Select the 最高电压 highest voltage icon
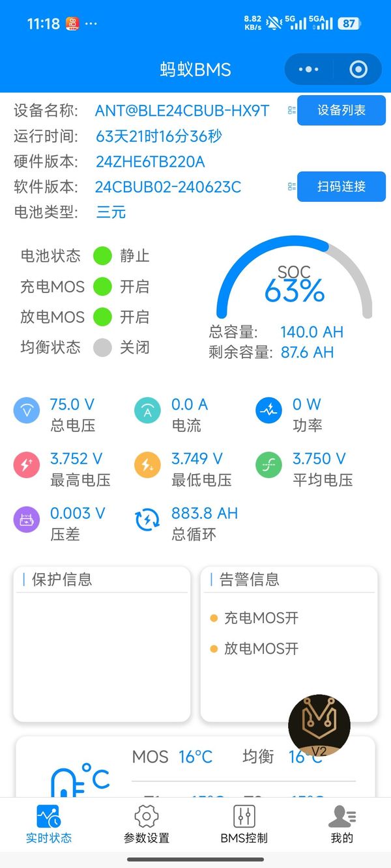Viewport: 391px width, 868px height. click(x=27, y=466)
